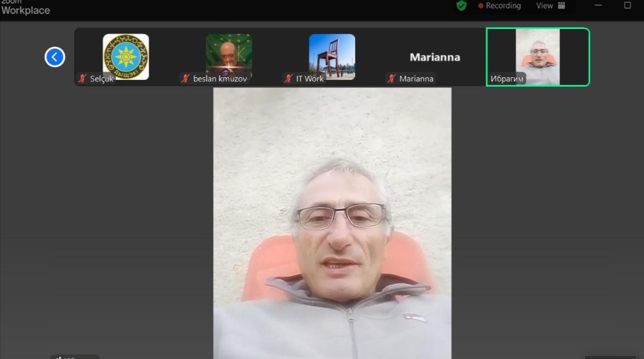Click the large Marianna name tile

(x=435, y=57)
